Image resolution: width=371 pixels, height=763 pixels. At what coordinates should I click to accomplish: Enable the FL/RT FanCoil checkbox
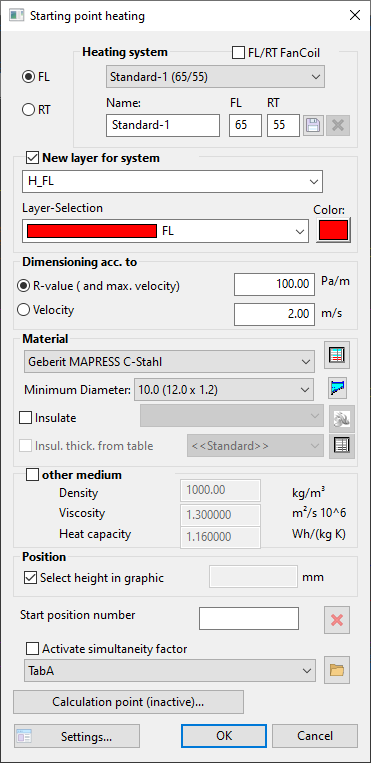pos(239,53)
